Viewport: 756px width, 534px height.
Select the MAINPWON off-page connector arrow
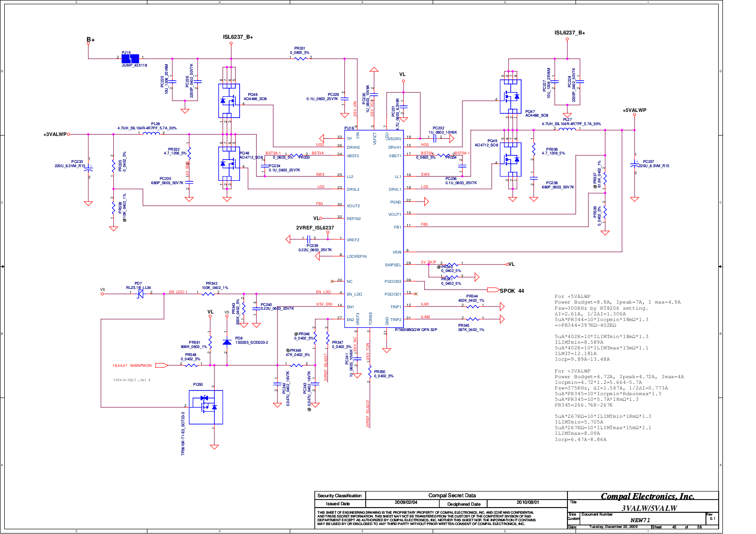point(162,365)
